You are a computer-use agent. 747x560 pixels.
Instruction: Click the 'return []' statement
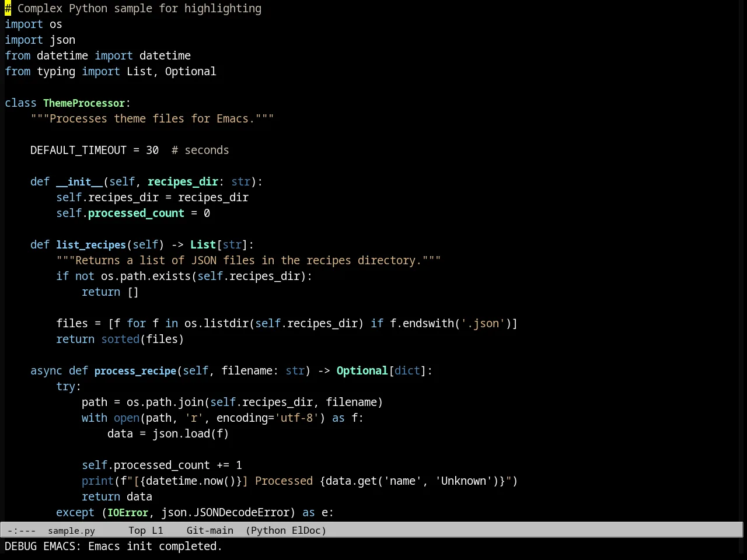tap(110, 292)
